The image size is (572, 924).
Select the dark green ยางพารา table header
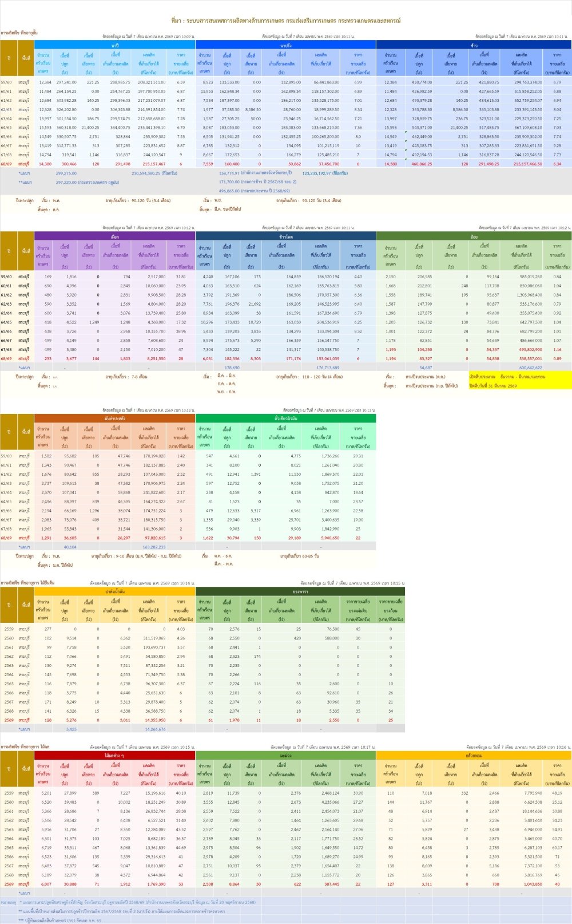300,591
